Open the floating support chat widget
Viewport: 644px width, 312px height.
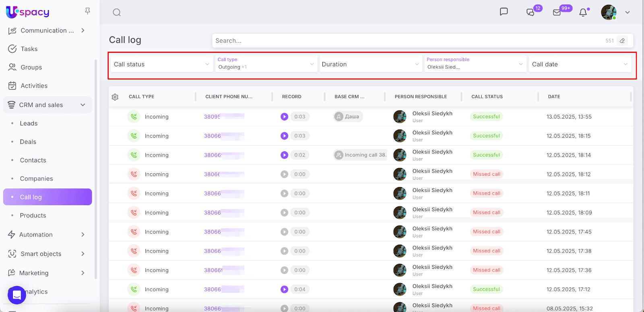17,295
